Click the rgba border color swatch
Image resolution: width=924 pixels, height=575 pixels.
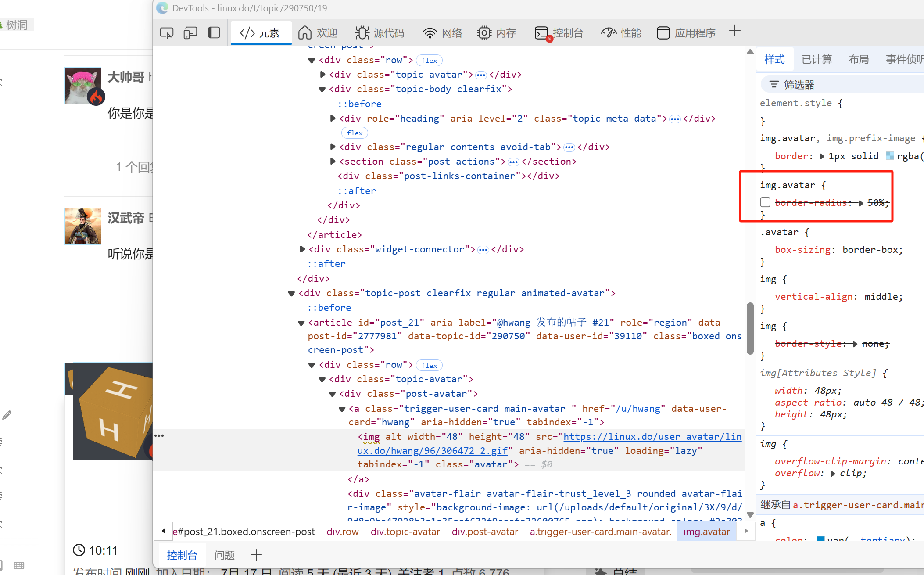point(890,156)
